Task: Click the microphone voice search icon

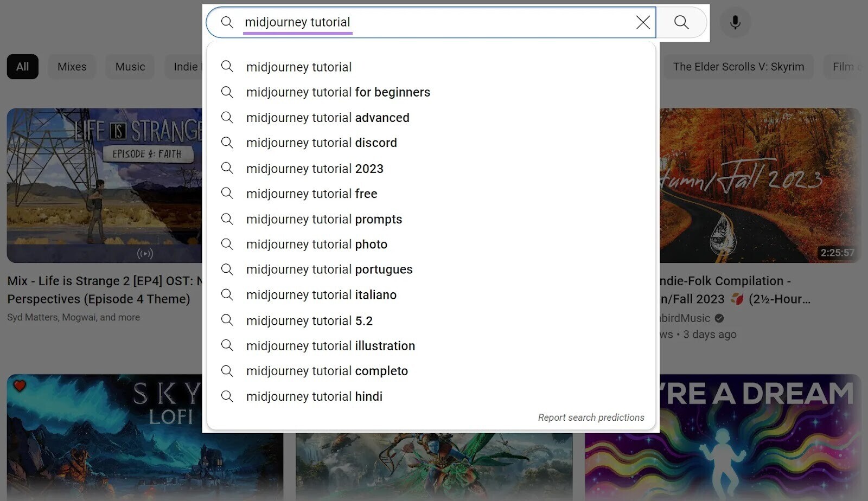Action: pyautogui.click(x=735, y=22)
